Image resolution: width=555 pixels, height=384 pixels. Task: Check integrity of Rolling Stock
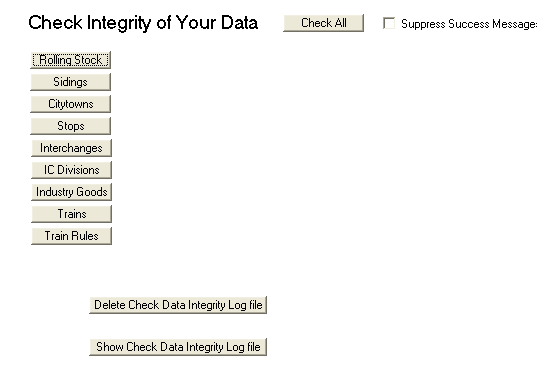click(x=70, y=60)
